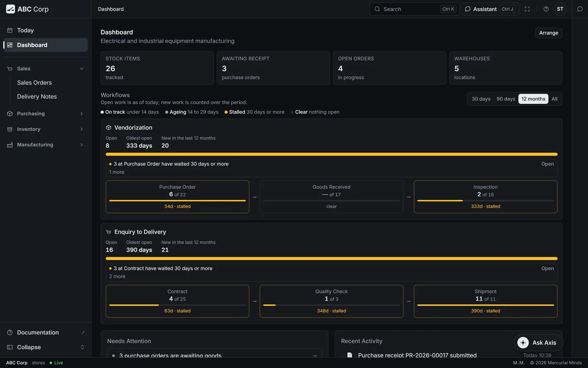Open the Assistant button in header
Viewport: 588px width, 368px height.
click(x=490, y=9)
